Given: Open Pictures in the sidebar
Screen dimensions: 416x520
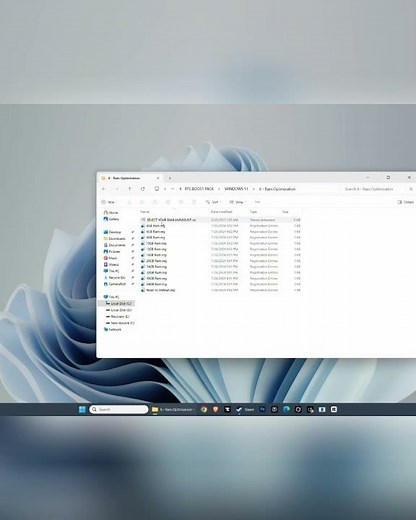Looking at the screenshot, I should coord(112,252).
